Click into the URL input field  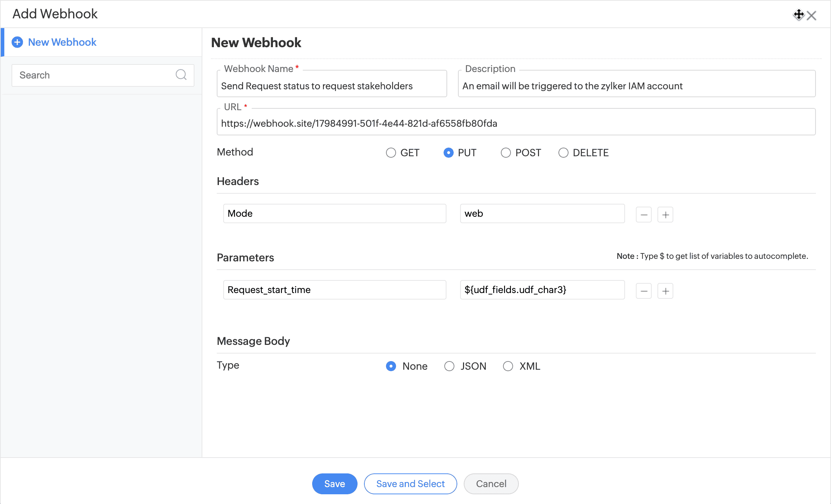tap(516, 123)
